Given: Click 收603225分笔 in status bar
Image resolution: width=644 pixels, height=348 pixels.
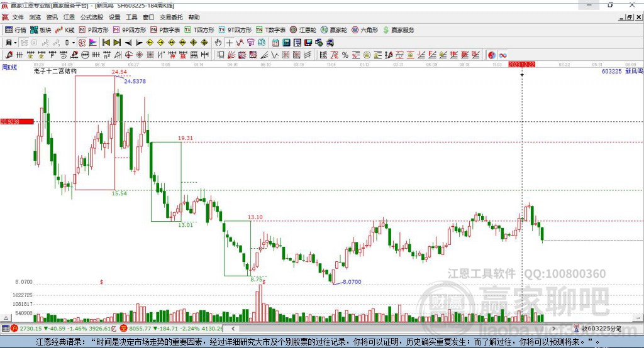Looking at the screenshot, I should [601, 329].
